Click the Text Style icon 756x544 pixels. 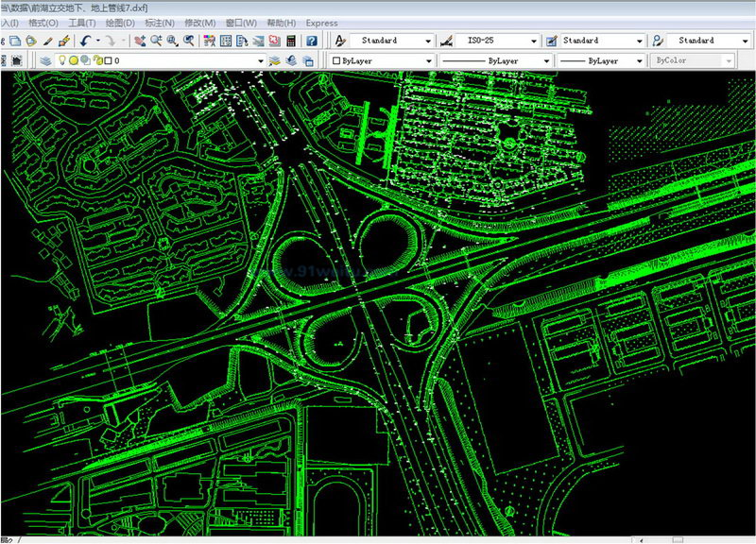pyautogui.click(x=339, y=42)
